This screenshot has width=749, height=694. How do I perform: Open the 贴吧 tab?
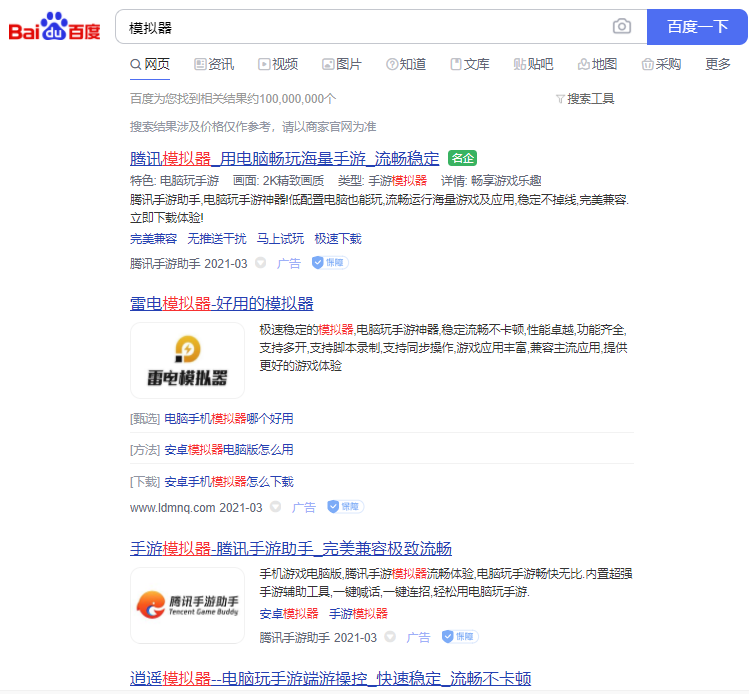(x=533, y=64)
